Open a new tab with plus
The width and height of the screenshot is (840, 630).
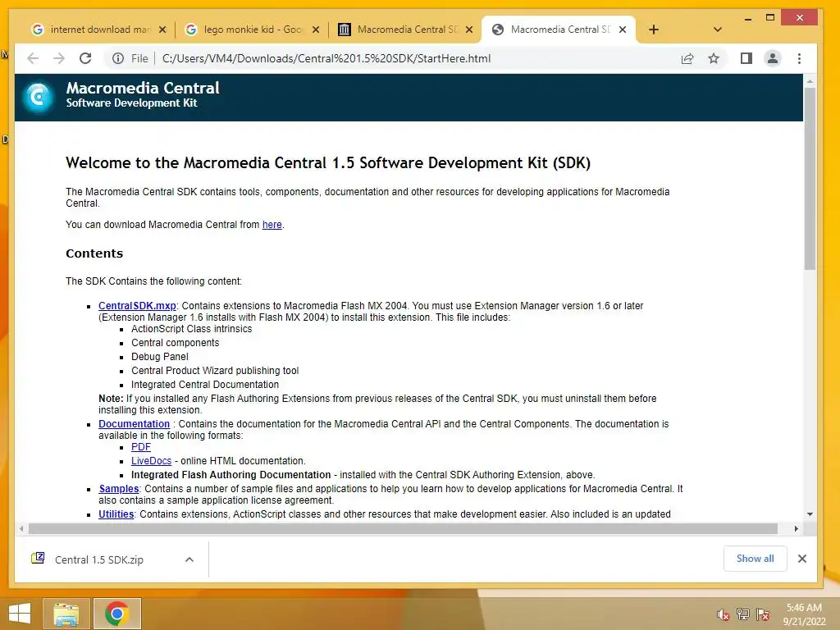[x=654, y=30]
